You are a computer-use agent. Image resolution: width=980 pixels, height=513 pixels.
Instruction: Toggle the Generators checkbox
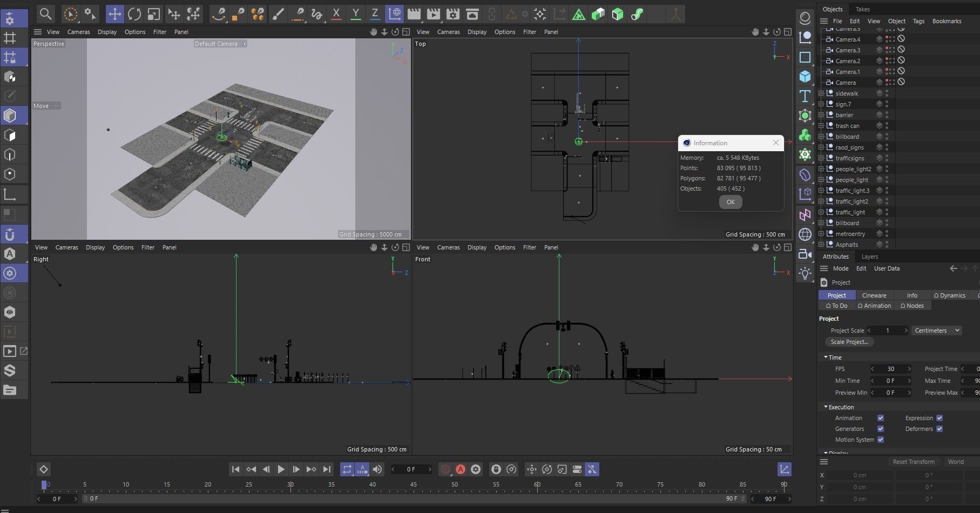pyautogui.click(x=880, y=429)
